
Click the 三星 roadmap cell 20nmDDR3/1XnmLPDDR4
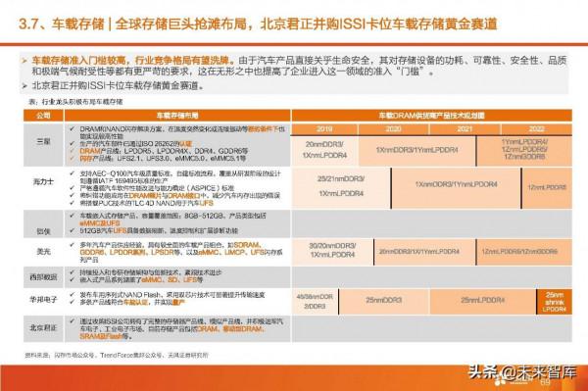point(324,150)
